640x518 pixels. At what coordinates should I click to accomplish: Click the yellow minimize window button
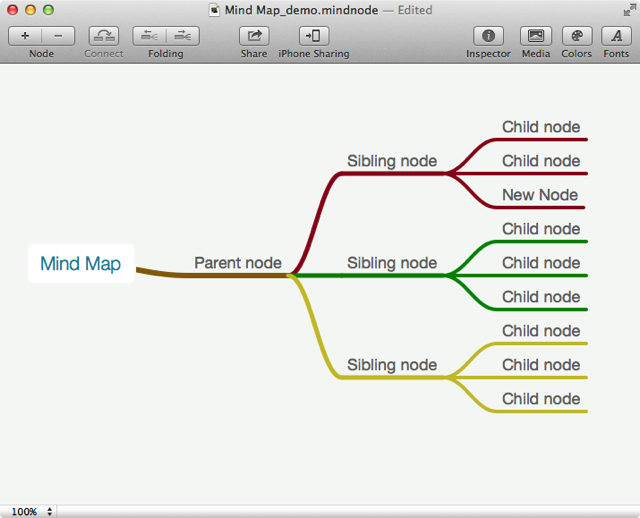click(31, 10)
